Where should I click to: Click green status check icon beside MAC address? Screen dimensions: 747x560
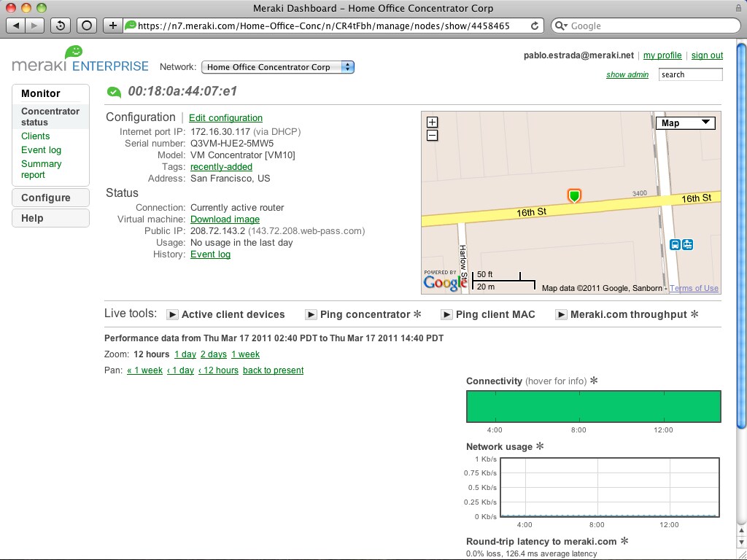(x=114, y=91)
